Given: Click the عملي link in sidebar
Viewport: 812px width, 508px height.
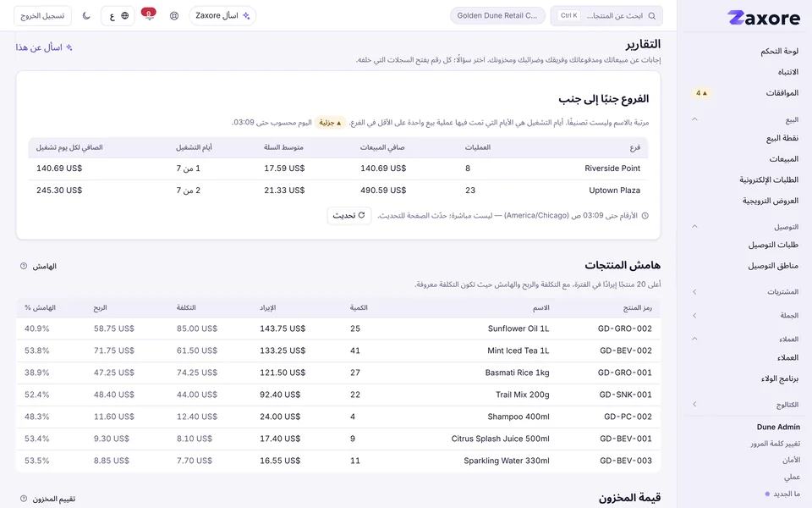Looking at the screenshot, I should coord(792,477).
